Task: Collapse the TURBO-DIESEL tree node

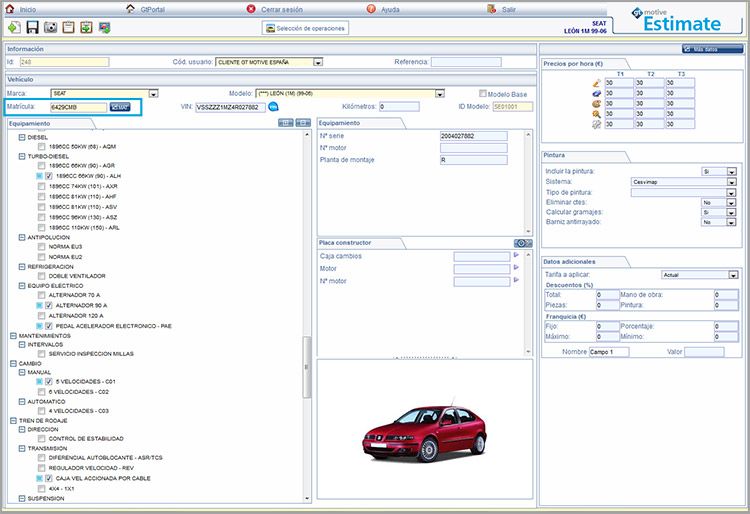Action: pos(22,156)
